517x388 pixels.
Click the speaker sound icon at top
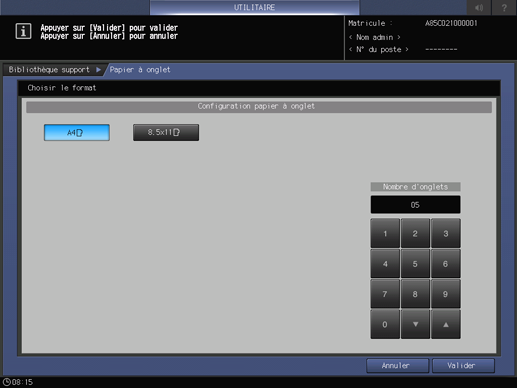pyautogui.click(x=479, y=7)
